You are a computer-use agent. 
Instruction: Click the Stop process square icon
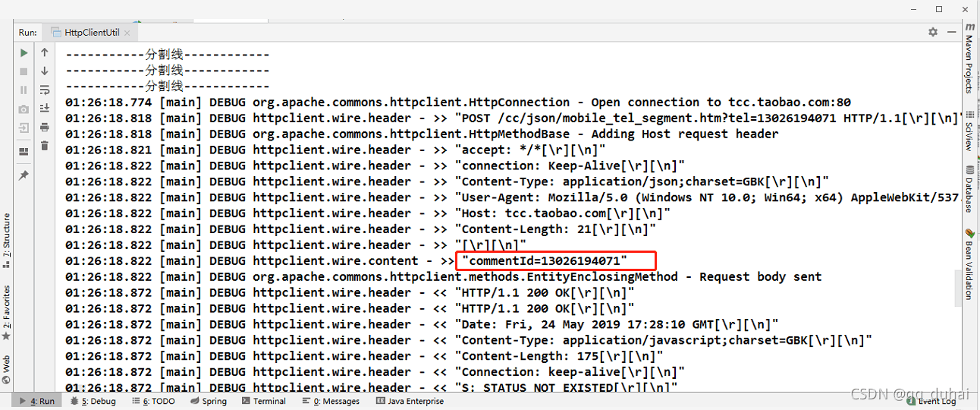pos(24,71)
